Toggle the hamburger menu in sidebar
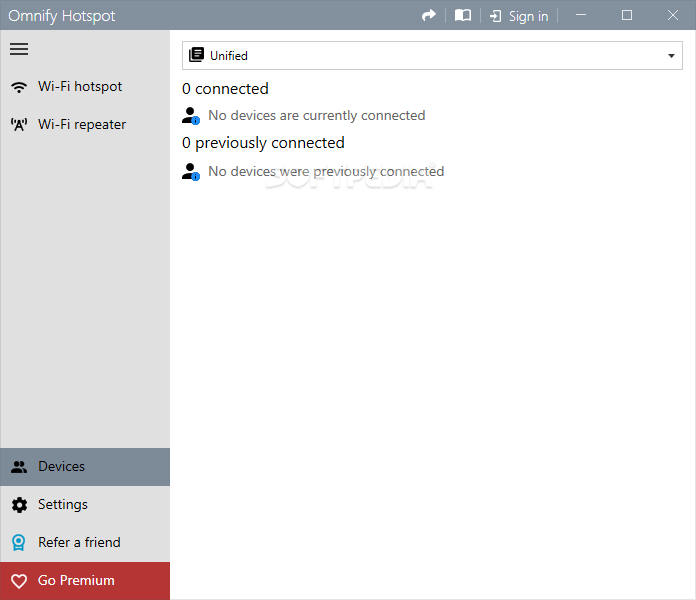The image size is (696, 600). 19,49
